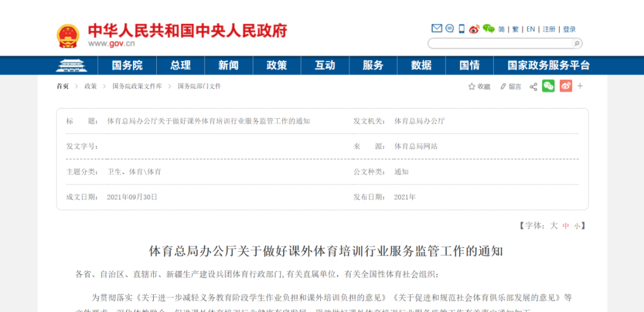The image size is (644, 312).
Task: Click the www.gov.cn text
Action: coord(112,44)
